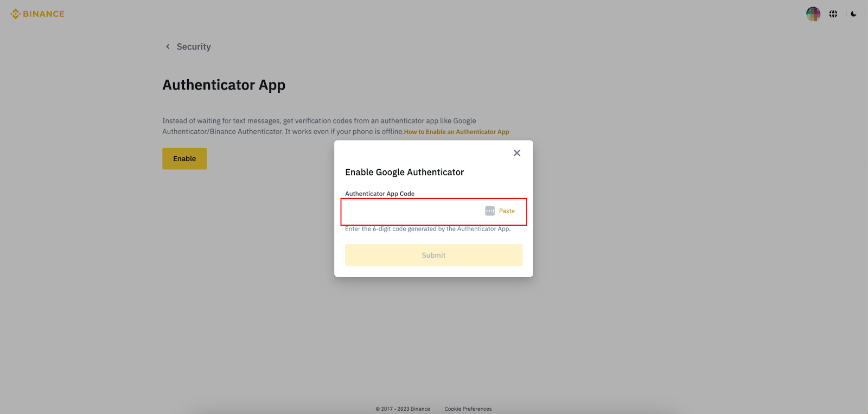868x414 pixels.
Task: Click the Enable Google Authenticator dialog title
Action: (x=404, y=173)
